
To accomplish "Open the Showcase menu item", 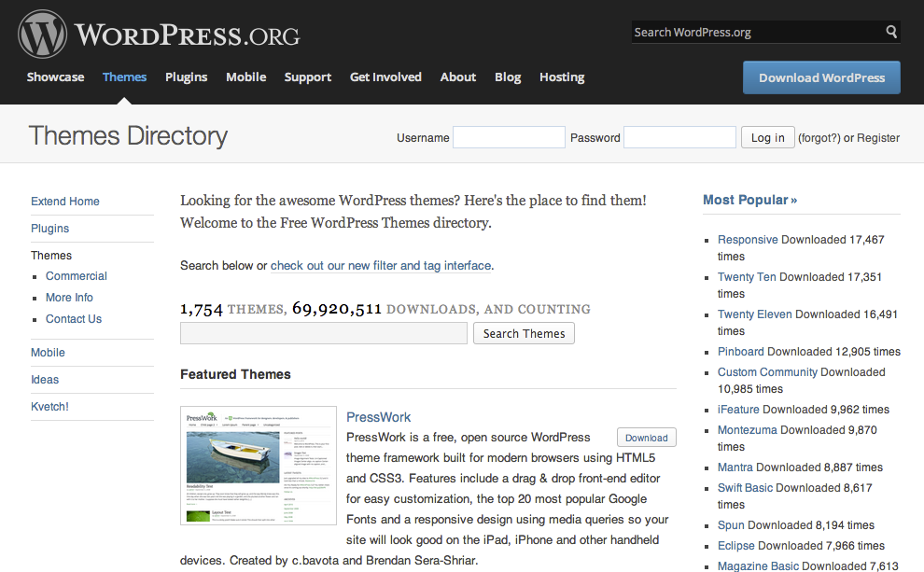I will coord(55,77).
